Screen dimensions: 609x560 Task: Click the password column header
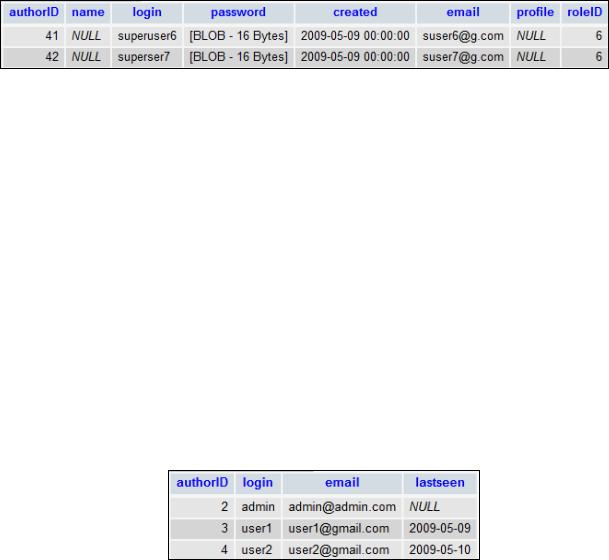pos(238,12)
